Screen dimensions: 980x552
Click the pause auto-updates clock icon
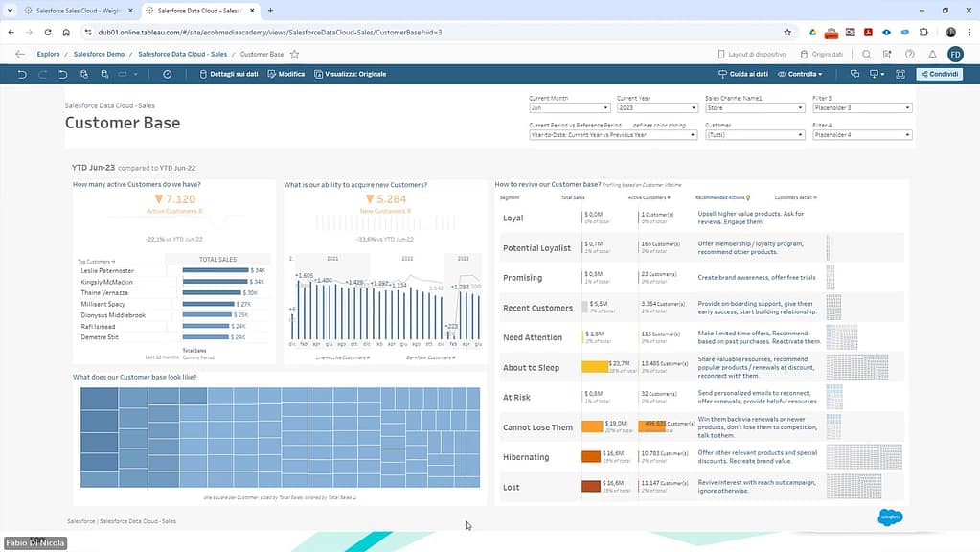pos(168,74)
